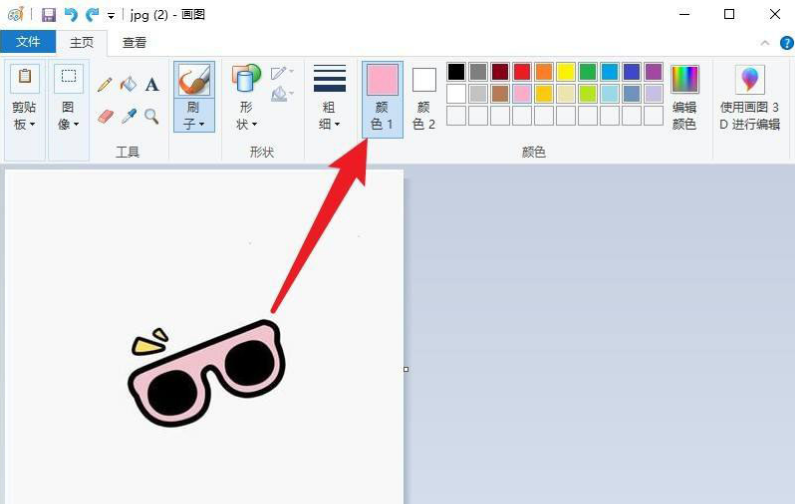Activate the 颜色 2 (Color 2) selector
Screen dimensions: 795x504
tap(424, 98)
